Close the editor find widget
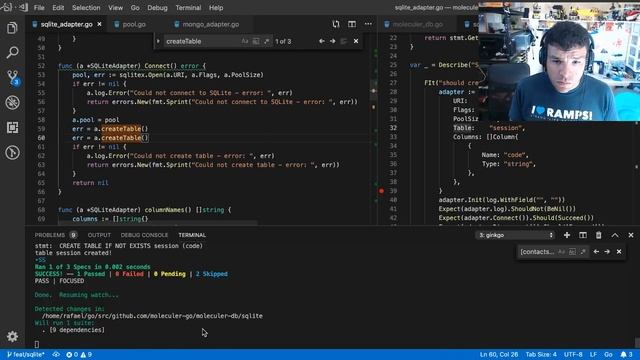Image resolution: width=640 pixels, height=360 pixels. [356, 41]
